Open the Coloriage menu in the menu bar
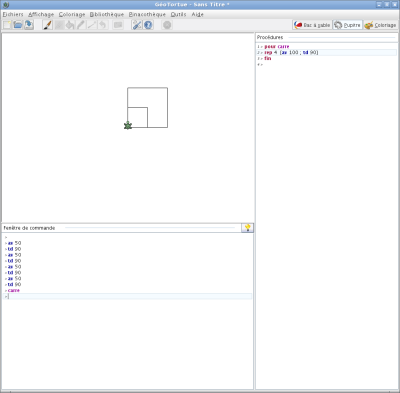The width and height of the screenshot is (400, 393). [x=72, y=14]
